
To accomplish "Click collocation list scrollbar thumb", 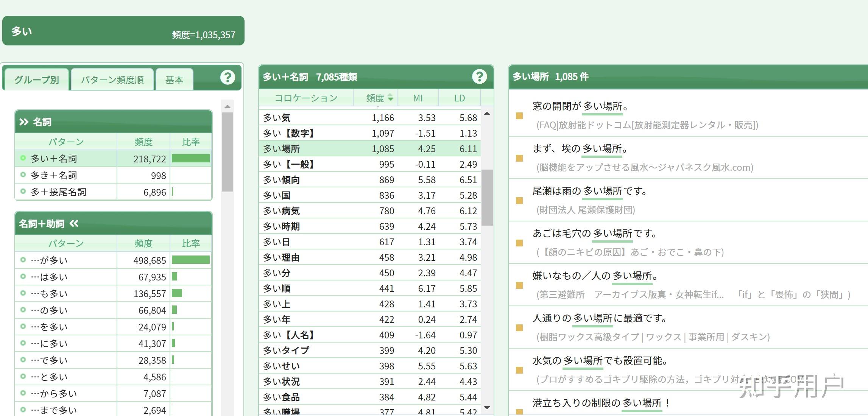I will click(x=487, y=197).
